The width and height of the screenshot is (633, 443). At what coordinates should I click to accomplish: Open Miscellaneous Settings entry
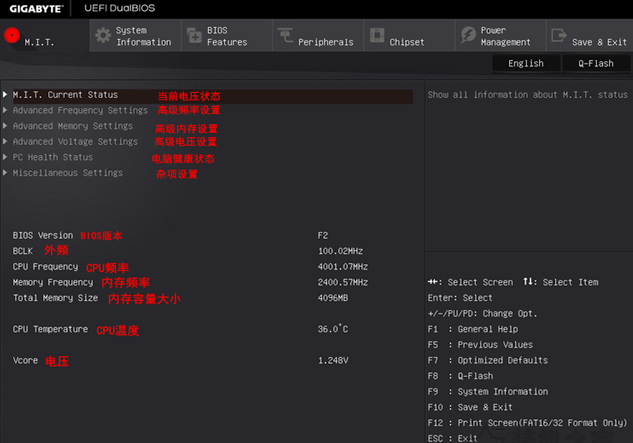[67, 173]
